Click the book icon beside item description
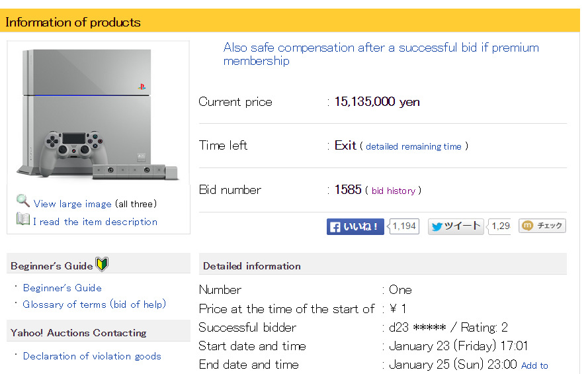The height and width of the screenshot is (374, 588). click(23, 220)
